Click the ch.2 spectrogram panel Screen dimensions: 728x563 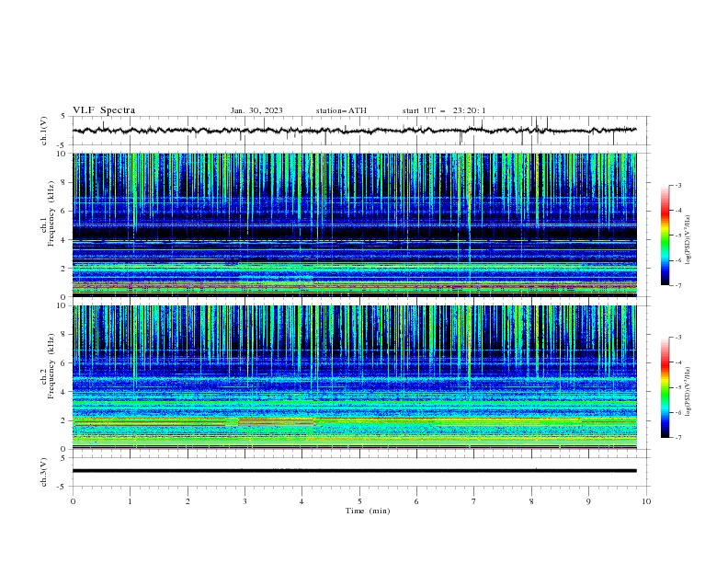354,377
